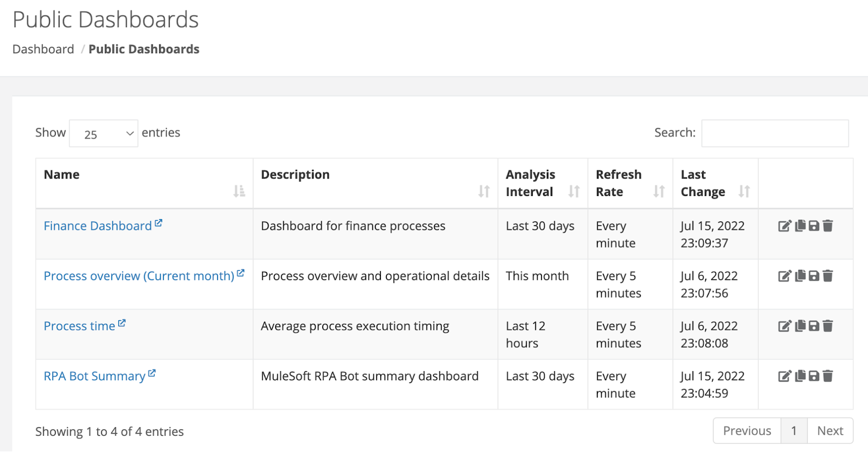Copy the Process time dashboard
868x452 pixels.
(x=800, y=326)
